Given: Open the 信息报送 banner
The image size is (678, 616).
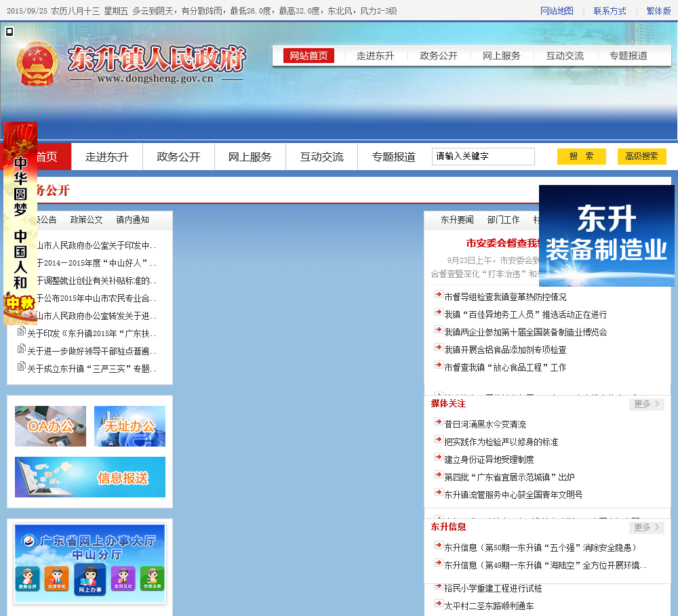Looking at the screenshot, I should click(90, 477).
